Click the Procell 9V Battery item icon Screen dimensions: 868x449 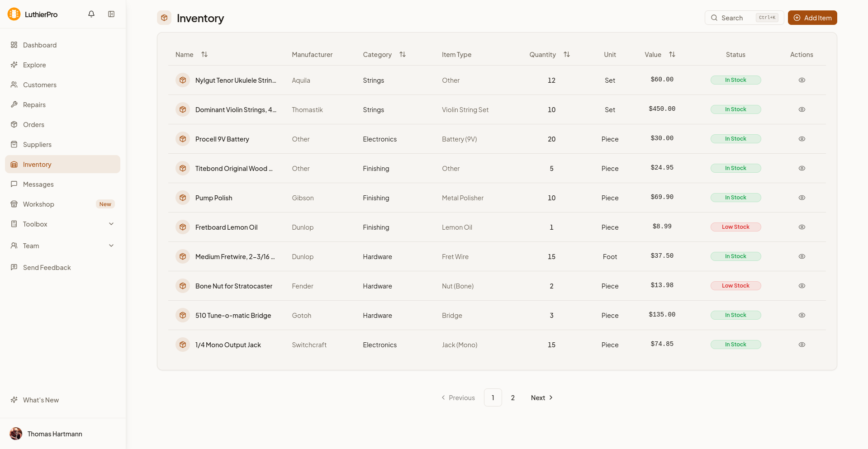[x=183, y=139]
